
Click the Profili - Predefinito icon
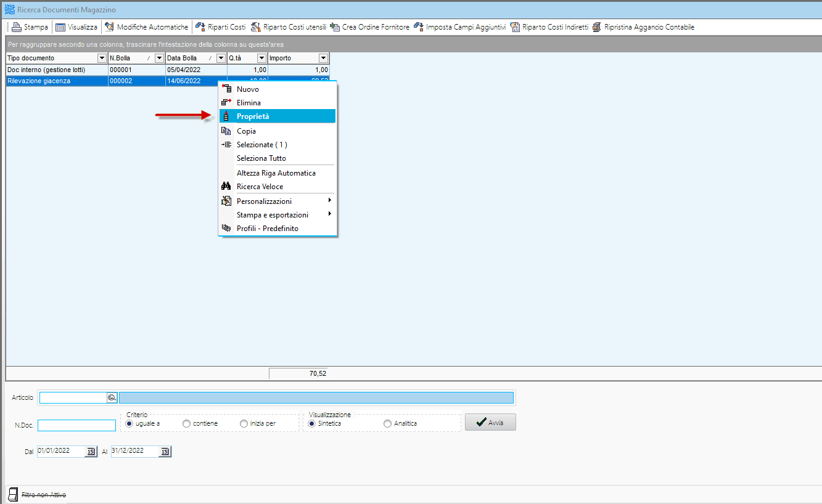tap(226, 229)
